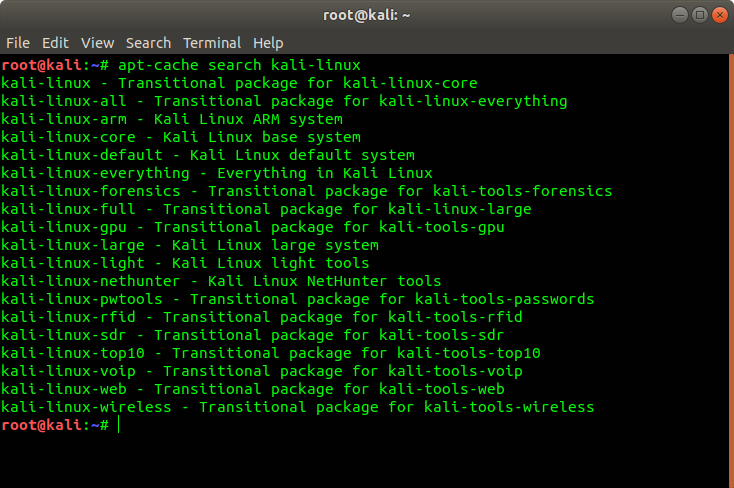Click the typed apt-cache search kali-linux command
The image size is (734, 488).
[x=239, y=65]
